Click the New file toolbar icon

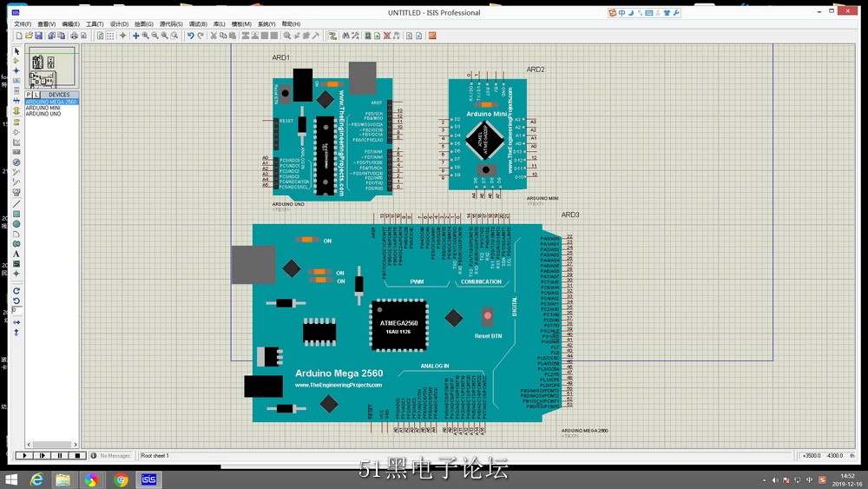19,36
